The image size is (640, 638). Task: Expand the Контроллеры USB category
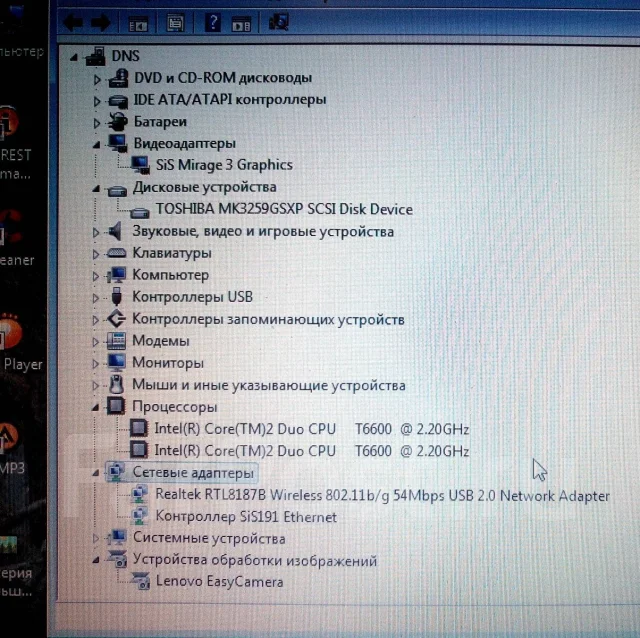(96, 298)
